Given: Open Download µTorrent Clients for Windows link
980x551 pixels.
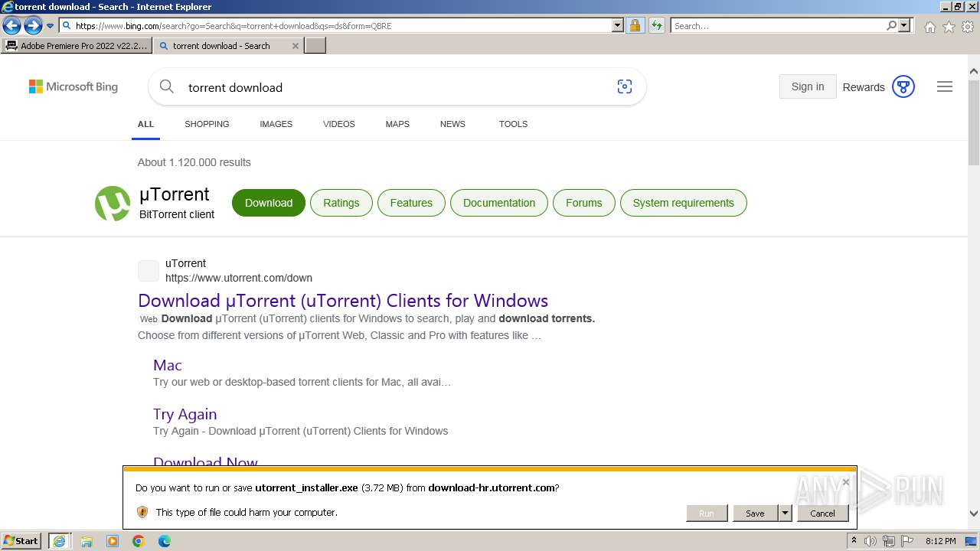Looking at the screenshot, I should click(x=343, y=301).
